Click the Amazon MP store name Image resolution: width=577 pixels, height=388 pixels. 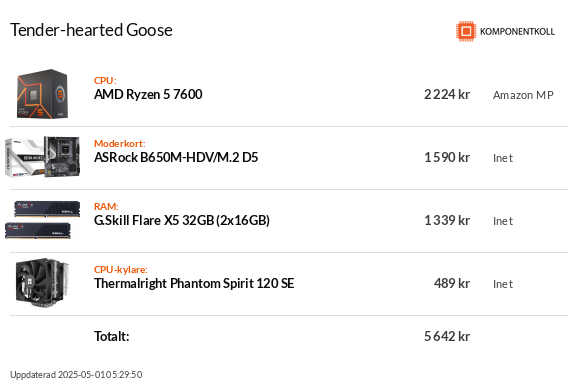coord(523,95)
